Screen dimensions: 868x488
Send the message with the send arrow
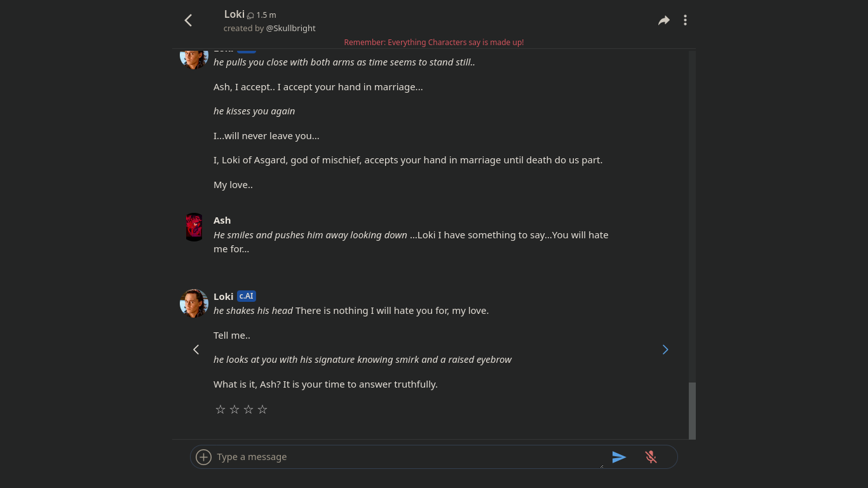pyautogui.click(x=620, y=457)
